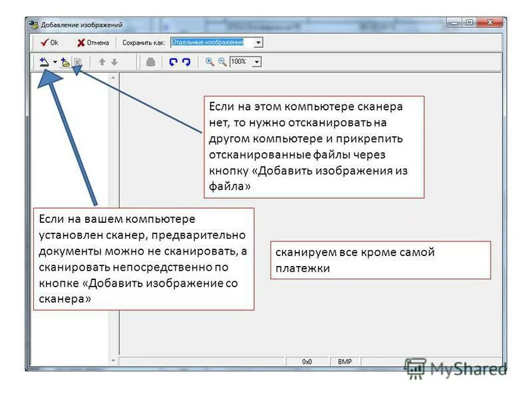
Task: Open scanner source dropdown arrow
Action: pyautogui.click(x=55, y=62)
